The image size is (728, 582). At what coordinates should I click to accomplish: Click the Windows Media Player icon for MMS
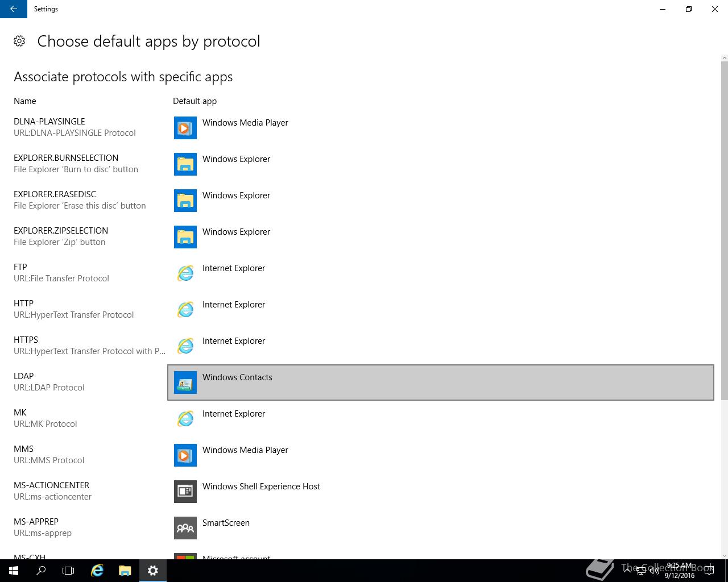pyautogui.click(x=185, y=455)
